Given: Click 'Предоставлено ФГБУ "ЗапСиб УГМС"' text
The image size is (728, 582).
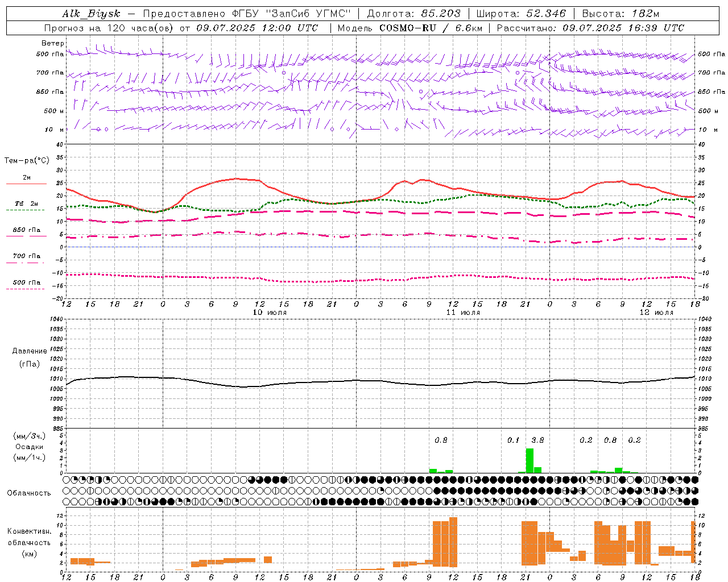Looking at the screenshot, I should 247,14.
